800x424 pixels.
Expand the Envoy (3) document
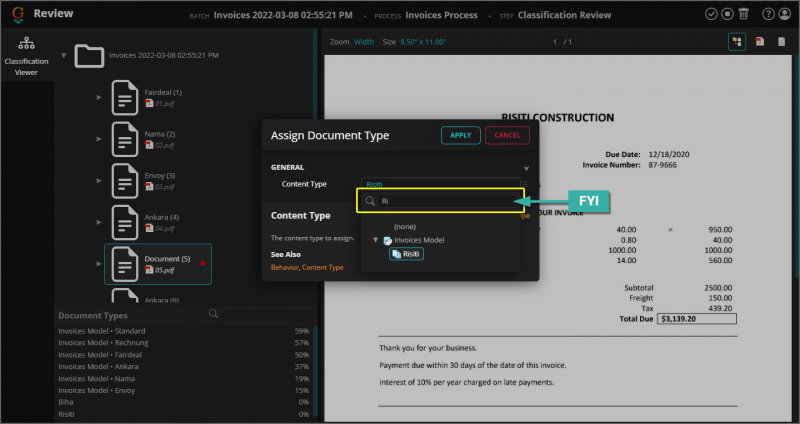coord(99,180)
